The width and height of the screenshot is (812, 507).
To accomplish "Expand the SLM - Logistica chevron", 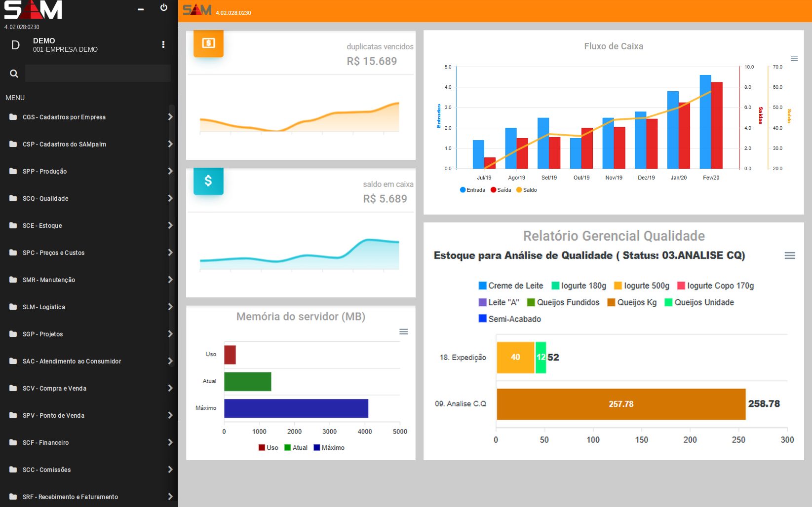I will 170,307.
